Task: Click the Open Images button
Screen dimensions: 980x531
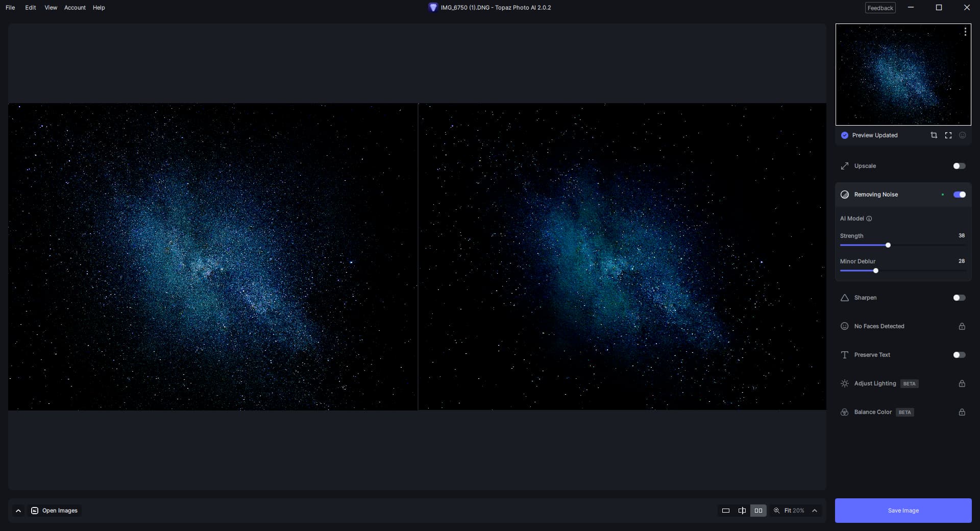Action: click(x=55, y=511)
